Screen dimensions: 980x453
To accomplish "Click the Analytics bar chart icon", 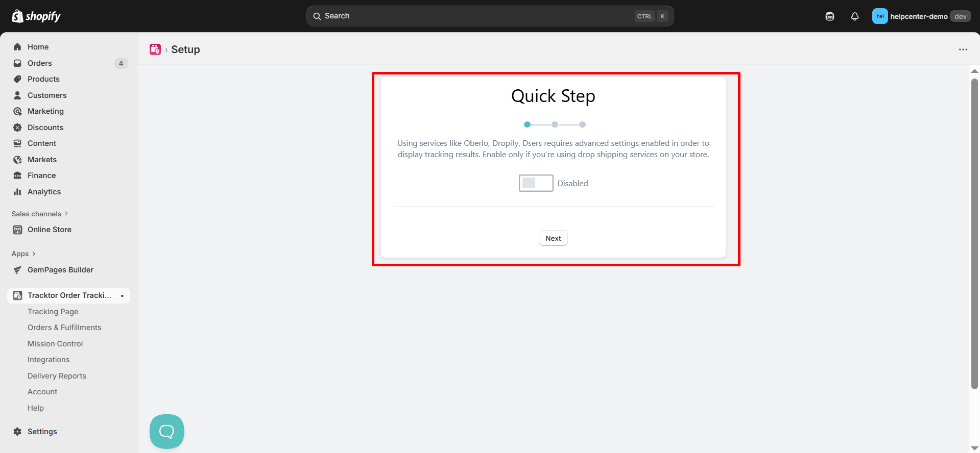I will tap(17, 192).
